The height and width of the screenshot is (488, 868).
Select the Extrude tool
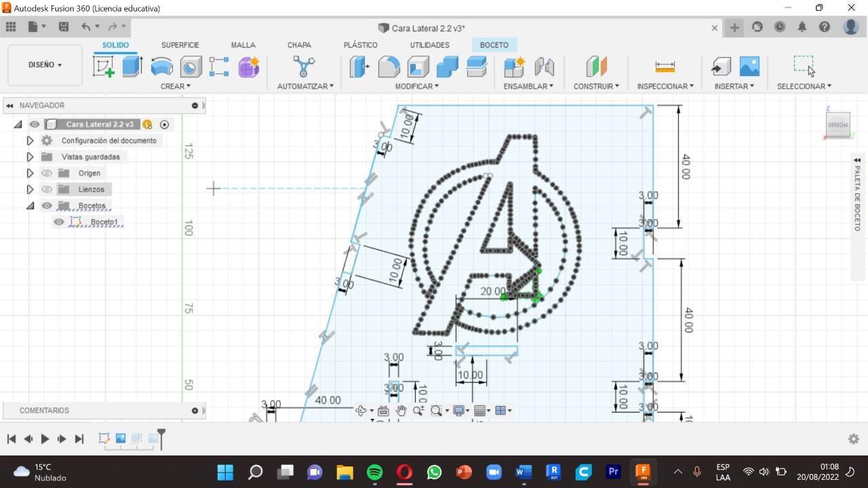point(132,66)
